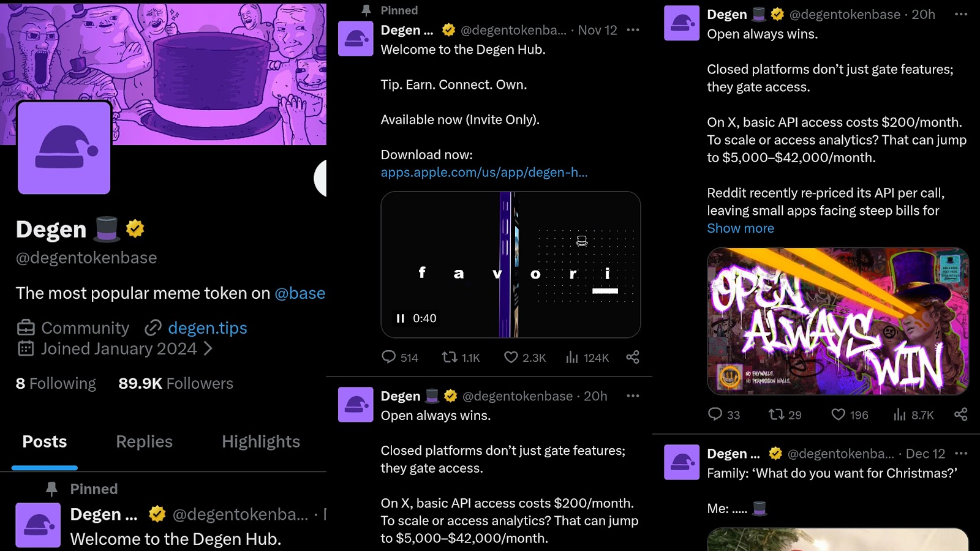Open the 89.9K Followers list
This screenshot has width=980, height=551.
tap(176, 383)
